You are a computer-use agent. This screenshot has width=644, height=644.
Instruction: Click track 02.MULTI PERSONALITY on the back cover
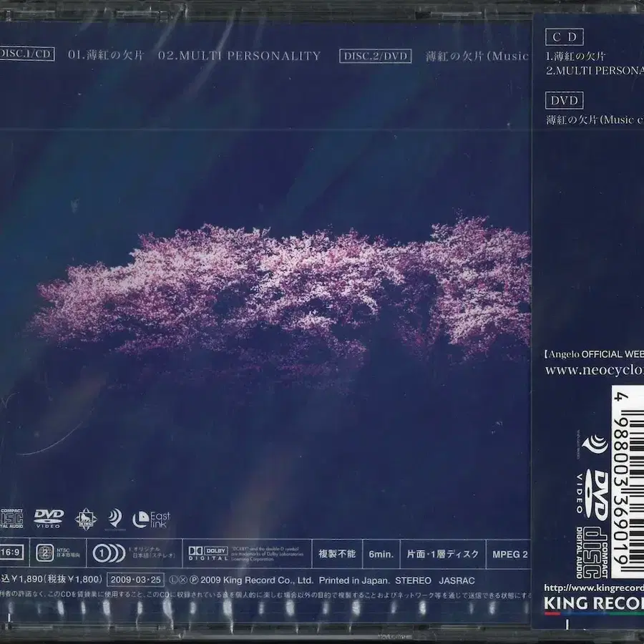(x=239, y=56)
